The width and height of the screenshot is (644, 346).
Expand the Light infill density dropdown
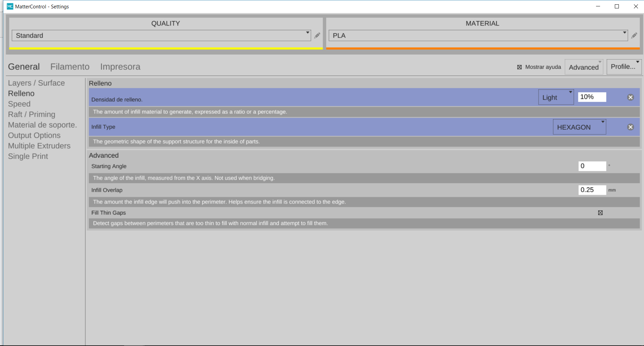[556, 97]
